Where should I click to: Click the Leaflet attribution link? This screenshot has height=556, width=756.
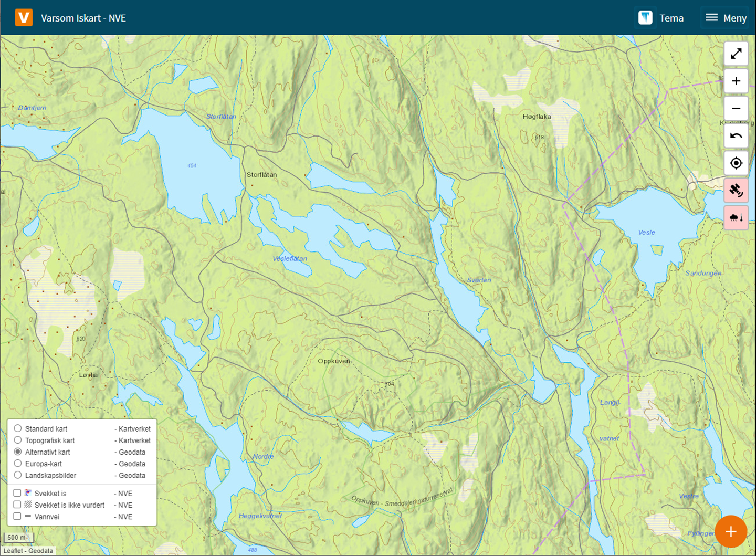pyautogui.click(x=13, y=551)
